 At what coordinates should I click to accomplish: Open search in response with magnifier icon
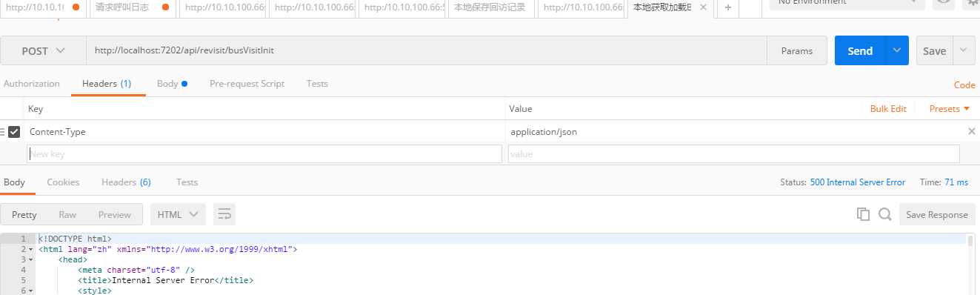pos(884,214)
